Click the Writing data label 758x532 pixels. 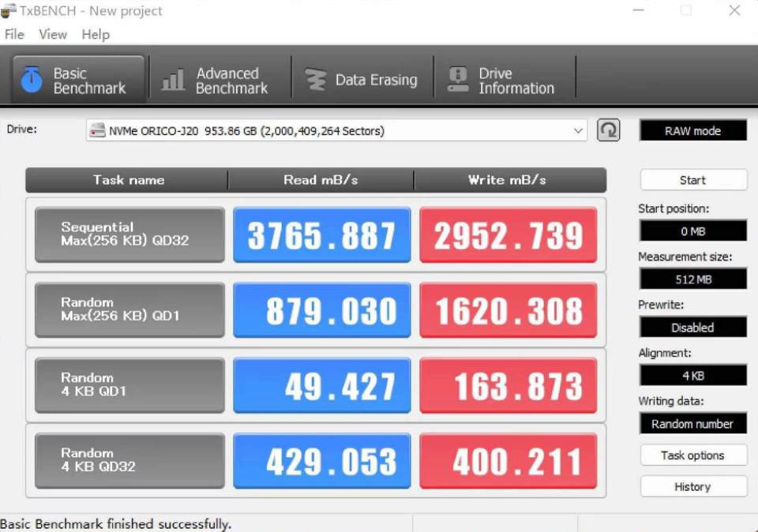[671, 401]
